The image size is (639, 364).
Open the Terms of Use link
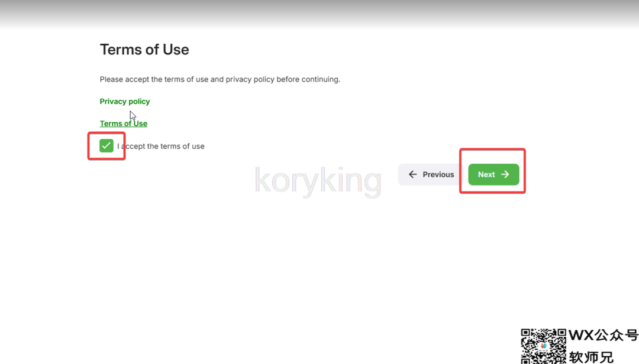124,123
